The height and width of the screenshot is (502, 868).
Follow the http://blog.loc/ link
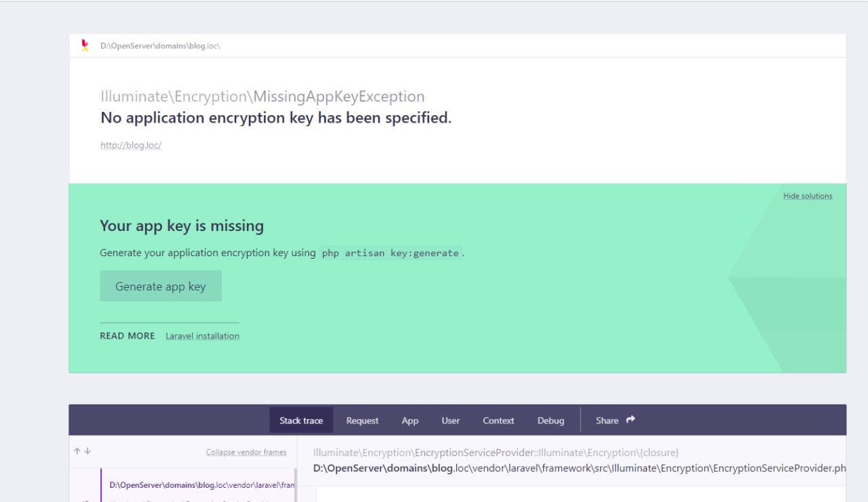coord(131,145)
